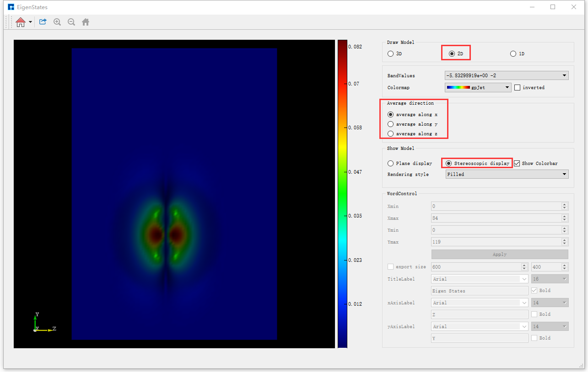Screen dimensions: 588x372
Task: Click the EigenStates app icon in title bar
Action: coord(11,7)
